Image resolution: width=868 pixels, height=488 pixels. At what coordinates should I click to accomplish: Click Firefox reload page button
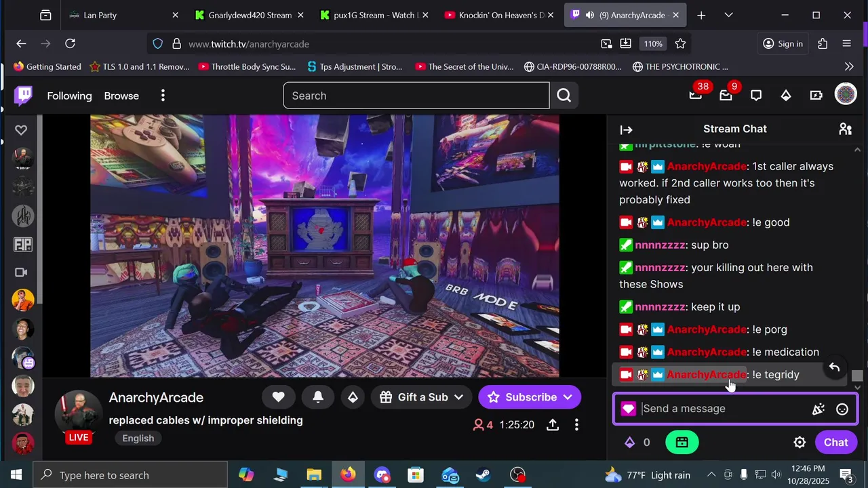70,43
